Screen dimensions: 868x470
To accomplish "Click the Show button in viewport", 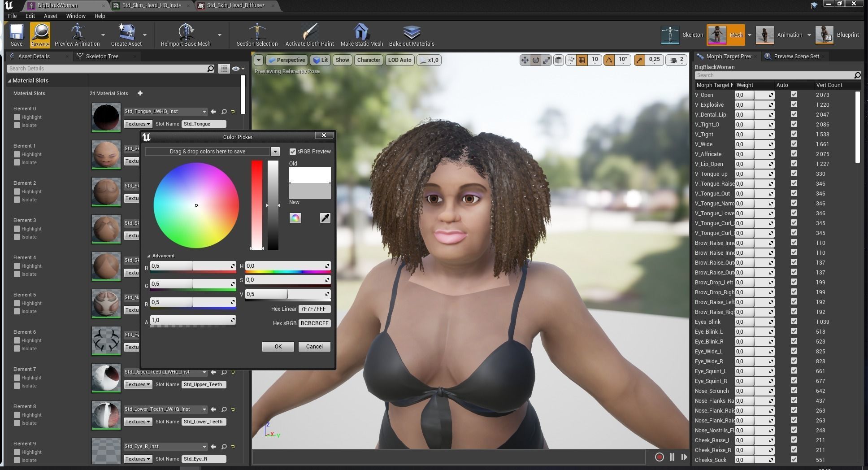I will [x=342, y=60].
